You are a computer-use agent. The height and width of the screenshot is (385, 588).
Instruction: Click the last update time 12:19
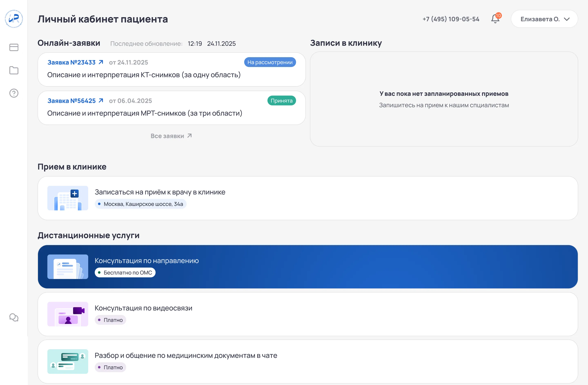click(195, 44)
